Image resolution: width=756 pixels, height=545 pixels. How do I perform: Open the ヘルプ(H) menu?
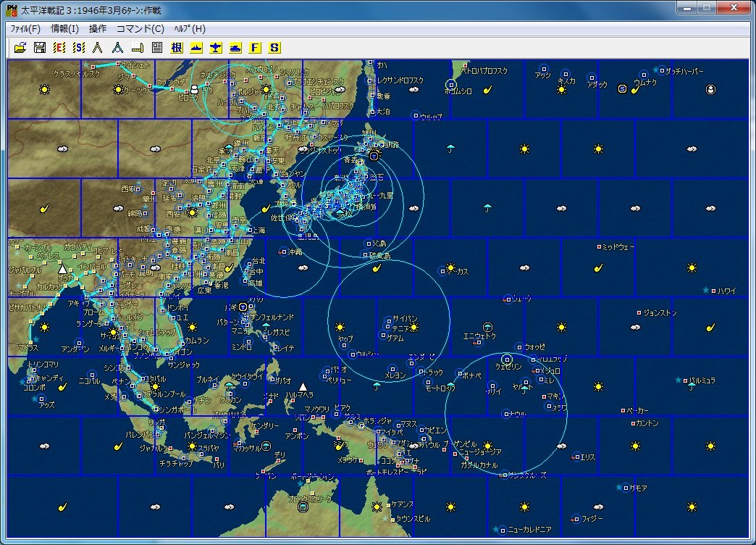tap(190, 29)
